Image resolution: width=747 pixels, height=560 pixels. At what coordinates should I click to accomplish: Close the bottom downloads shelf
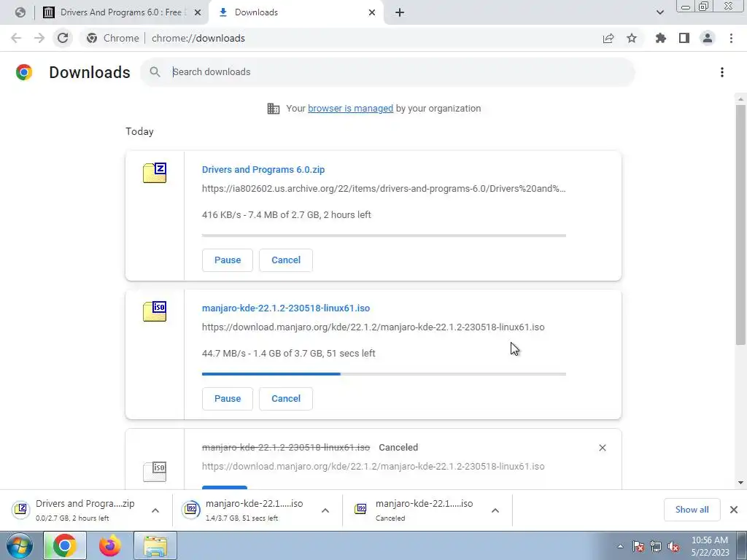734,510
